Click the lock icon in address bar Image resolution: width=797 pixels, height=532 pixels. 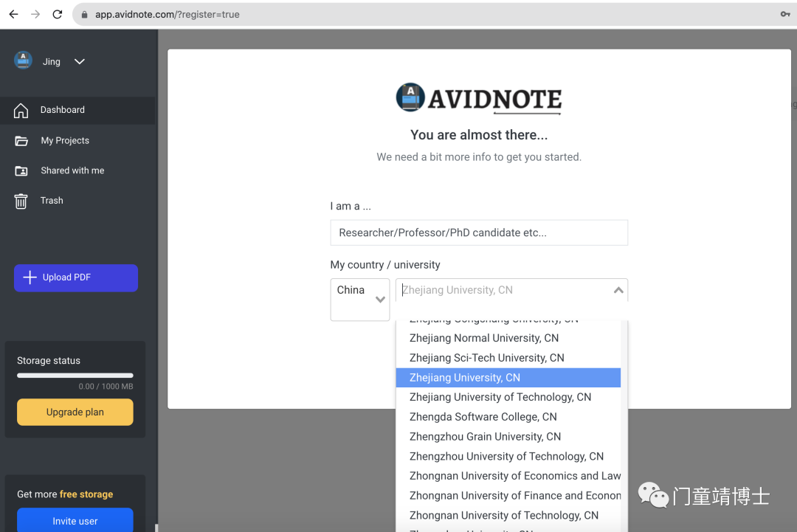pyautogui.click(x=84, y=15)
